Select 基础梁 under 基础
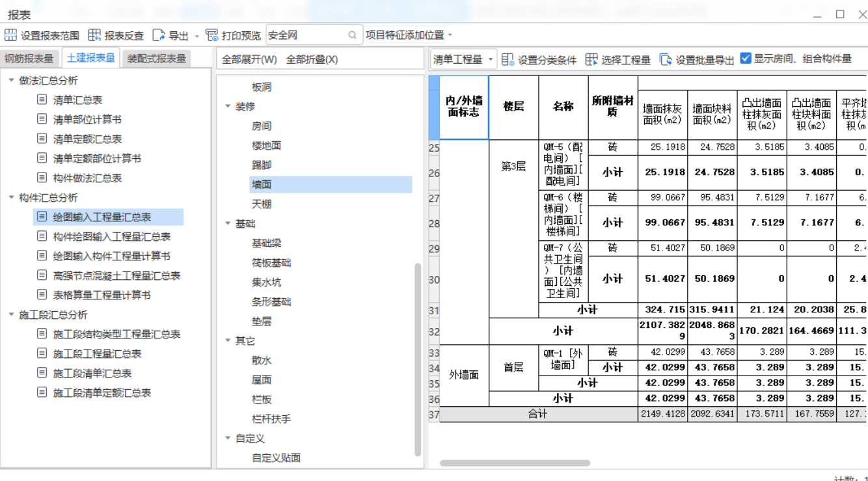Image resolution: width=868 pixels, height=481 pixels. click(267, 243)
